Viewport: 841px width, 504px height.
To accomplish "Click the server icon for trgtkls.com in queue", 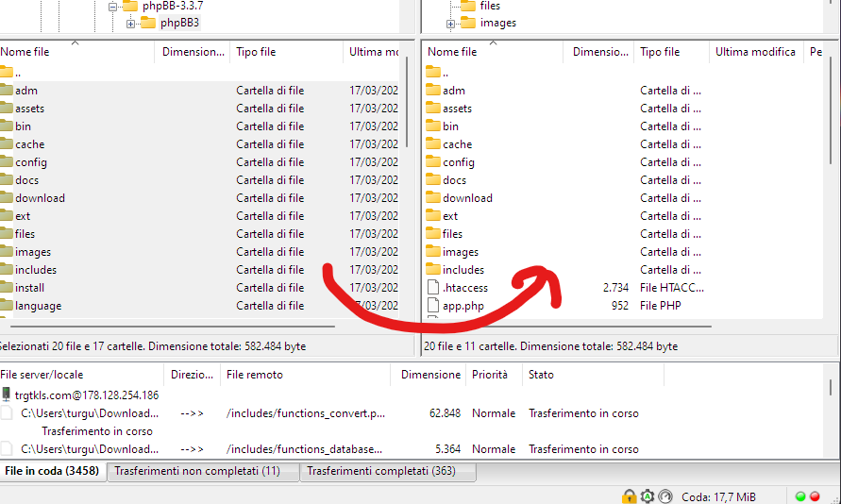I will 7,395.
